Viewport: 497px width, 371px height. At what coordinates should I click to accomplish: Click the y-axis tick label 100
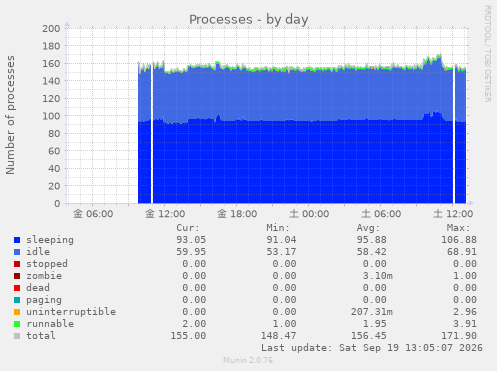51,116
